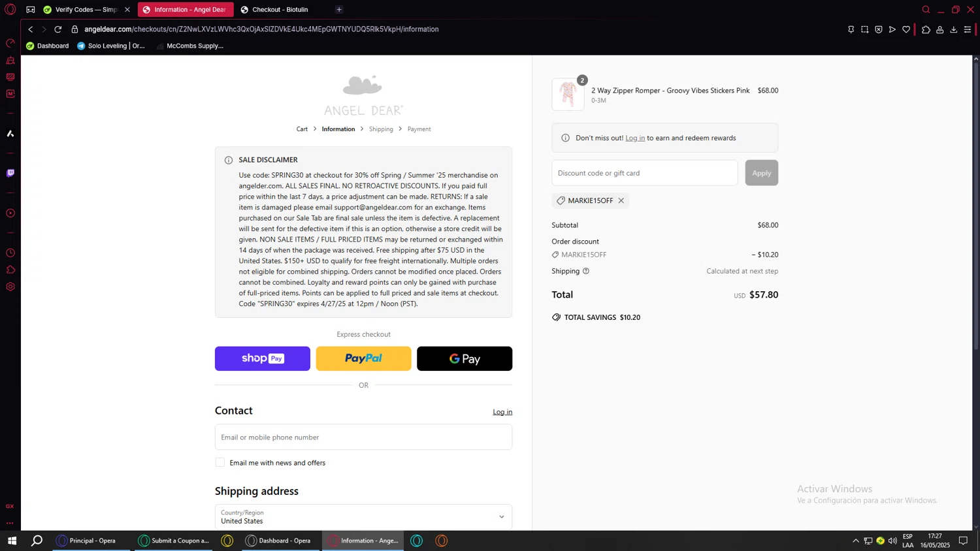Click the GX icon in sidebar
The height and width of the screenshot is (551, 980).
(10, 506)
